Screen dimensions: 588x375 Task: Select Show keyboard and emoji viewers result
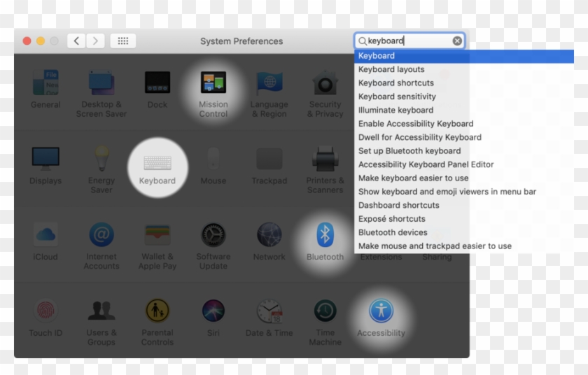(x=464, y=192)
